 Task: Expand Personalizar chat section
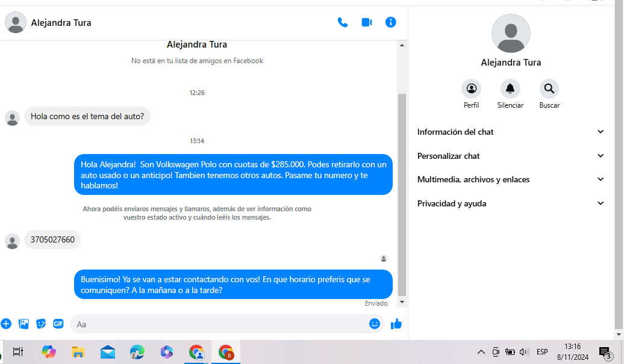click(510, 156)
